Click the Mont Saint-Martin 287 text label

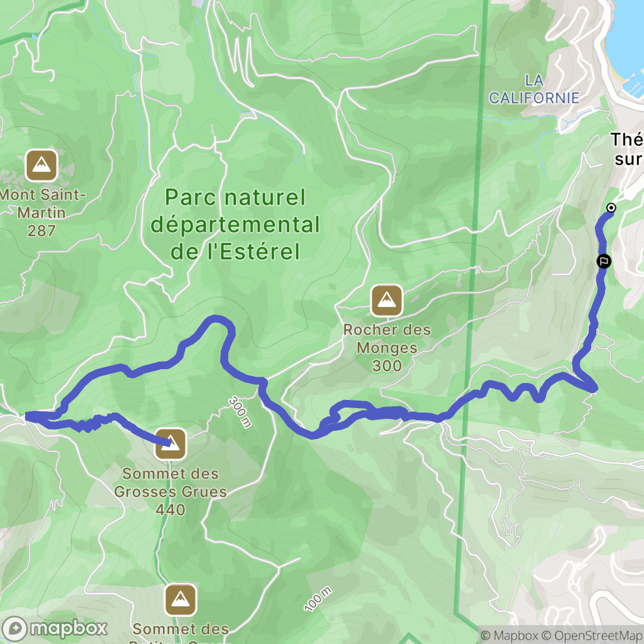42,213
